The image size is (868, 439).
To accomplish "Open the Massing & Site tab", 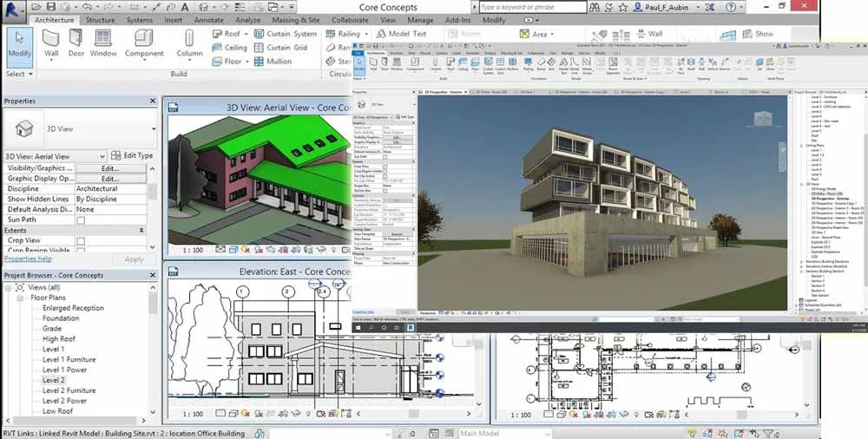I will tap(296, 20).
